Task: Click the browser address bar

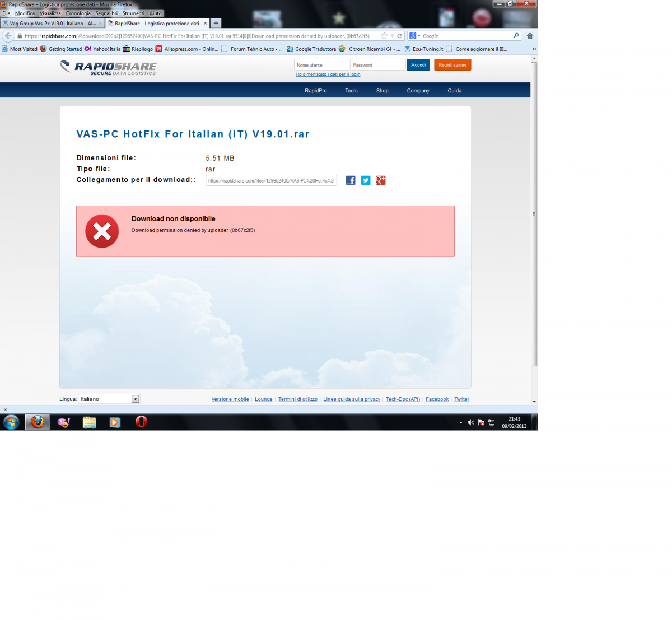Action: point(202,36)
